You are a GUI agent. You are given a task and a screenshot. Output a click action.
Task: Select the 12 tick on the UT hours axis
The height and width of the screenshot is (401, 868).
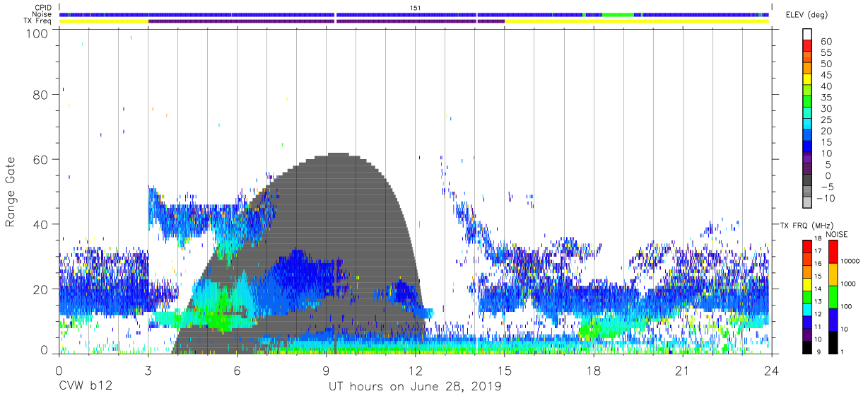click(x=415, y=371)
